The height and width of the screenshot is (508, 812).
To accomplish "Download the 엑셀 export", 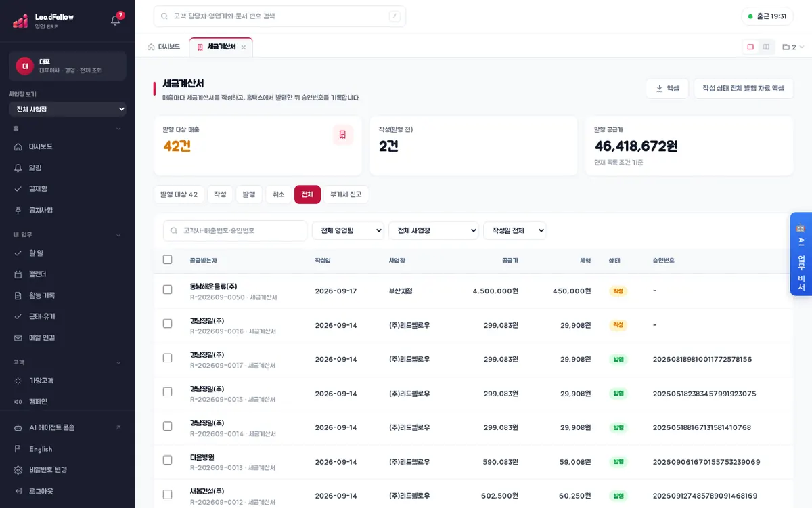I will click(x=667, y=88).
